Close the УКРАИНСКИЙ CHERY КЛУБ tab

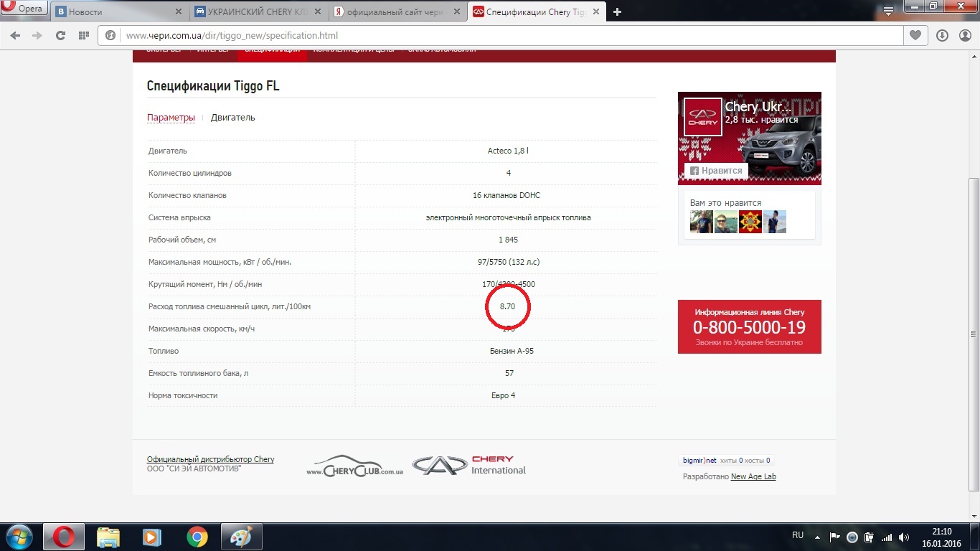click(317, 12)
